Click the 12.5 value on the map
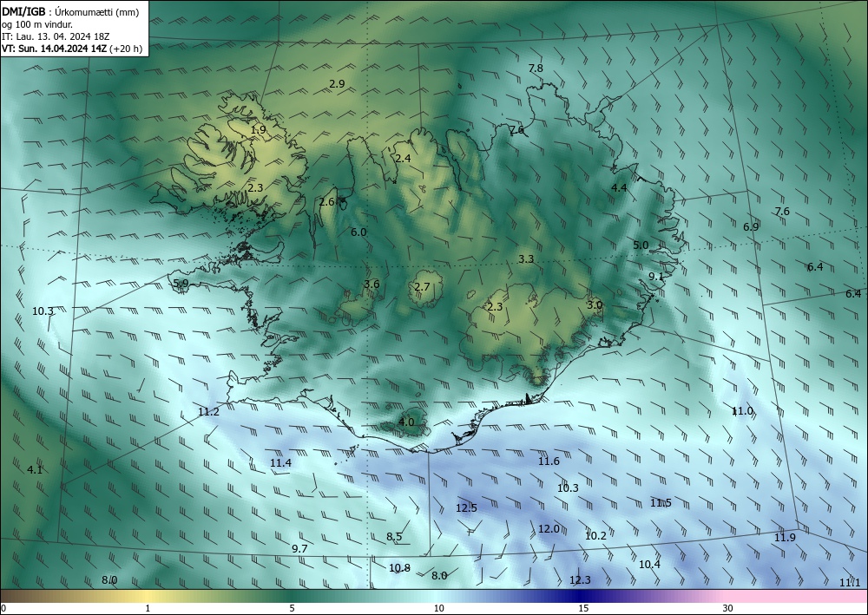The image size is (868, 615). (467, 508)
